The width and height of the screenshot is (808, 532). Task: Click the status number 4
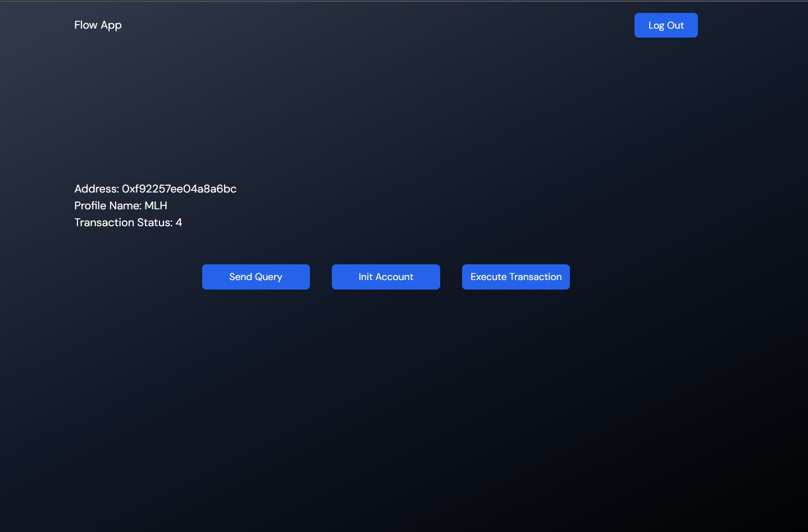[x=179, y=223]
